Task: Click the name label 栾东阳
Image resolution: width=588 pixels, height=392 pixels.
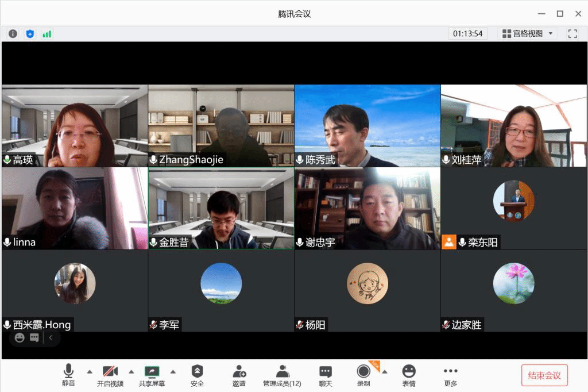Action: click(483, 243)
